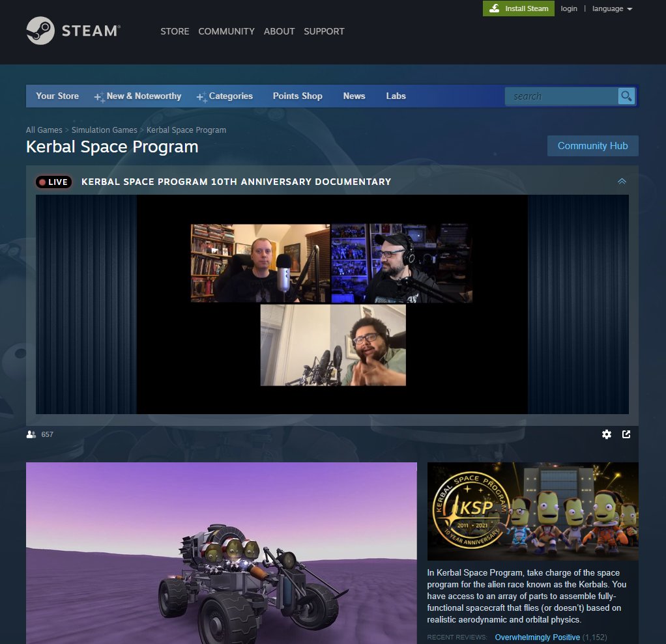Select Your Store tab

click(x=57, y=96)
